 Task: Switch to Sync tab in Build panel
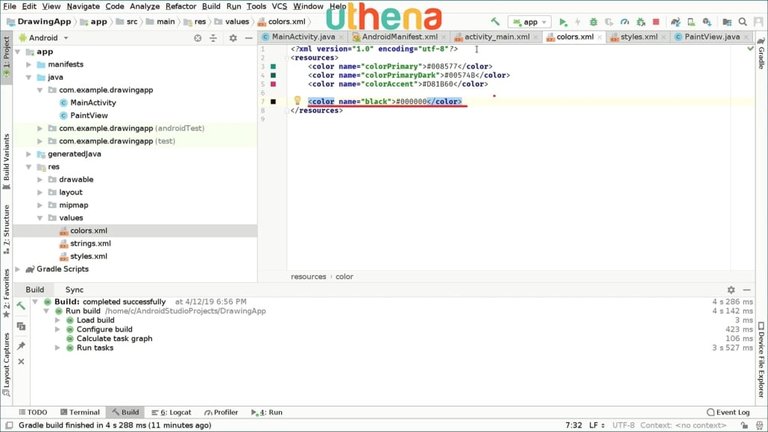(x=74, y=289)
